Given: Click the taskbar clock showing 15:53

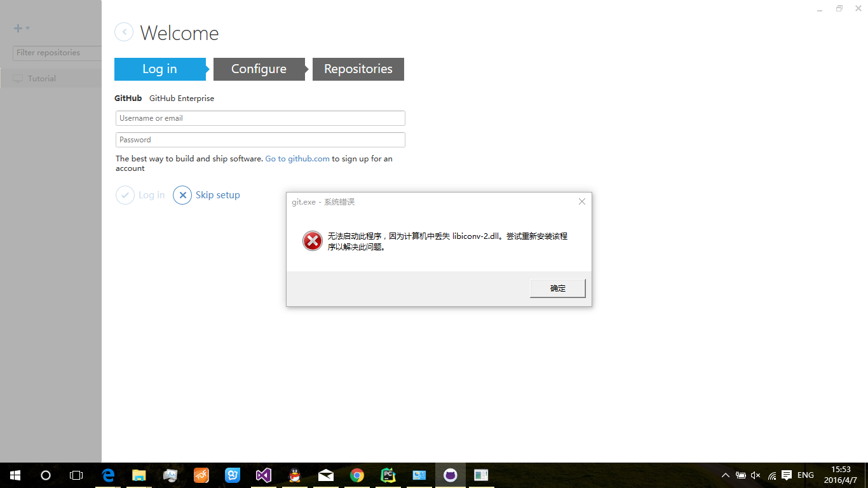Looking at the screenshot, I should [841, 475].
